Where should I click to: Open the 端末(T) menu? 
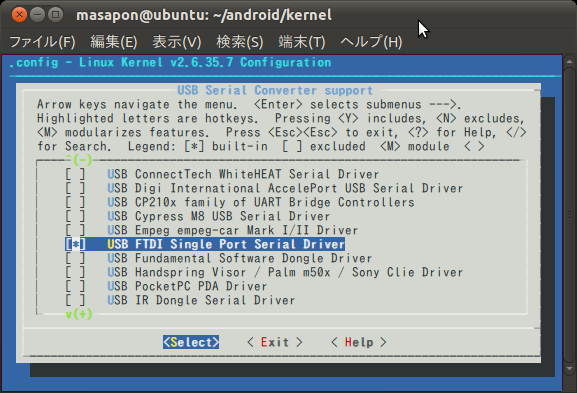302,42
